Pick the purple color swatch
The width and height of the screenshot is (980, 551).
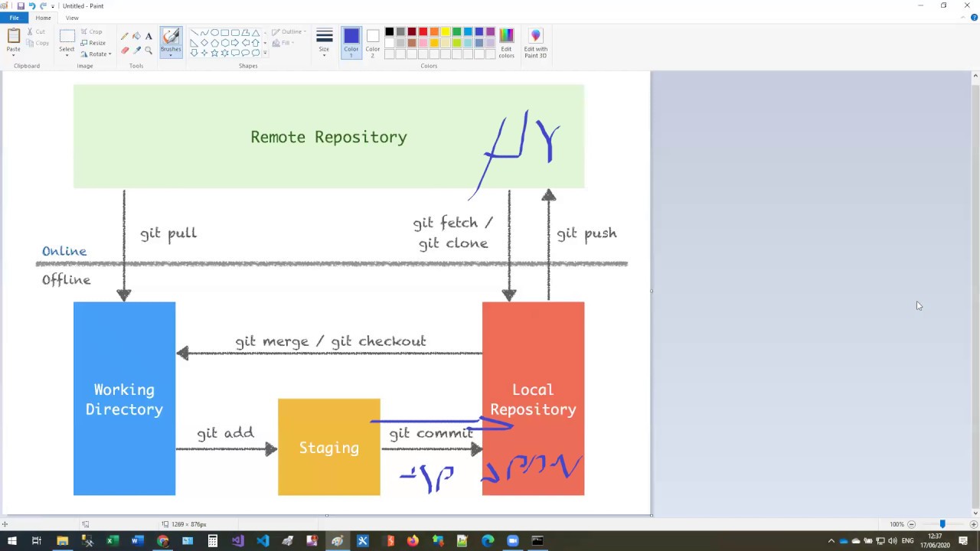point(491,31)
